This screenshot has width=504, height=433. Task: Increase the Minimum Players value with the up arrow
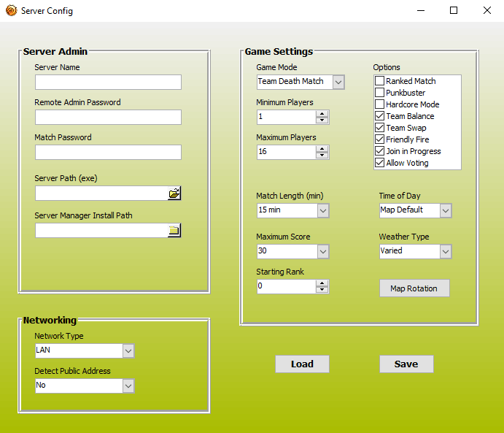322,113
